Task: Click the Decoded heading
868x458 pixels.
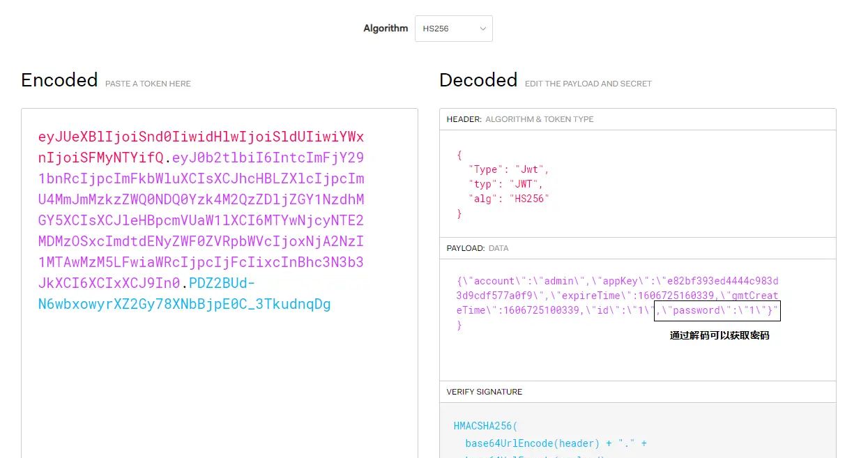Action: pos(478,80)
